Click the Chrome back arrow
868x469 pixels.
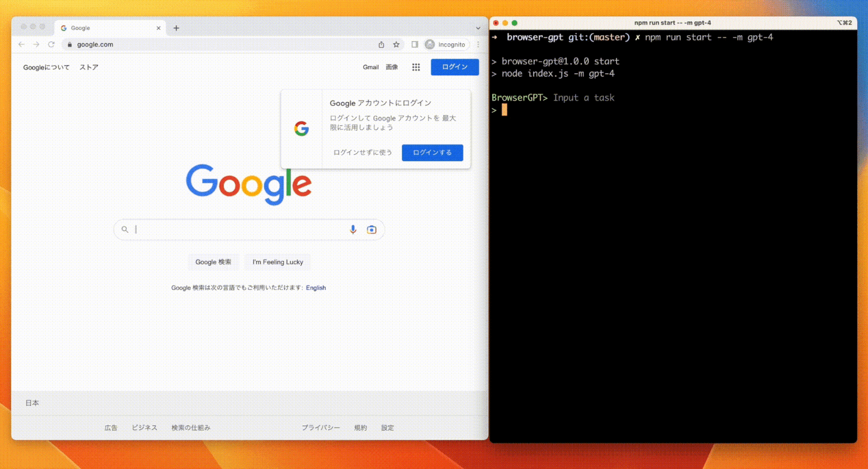tap(21, 45)
